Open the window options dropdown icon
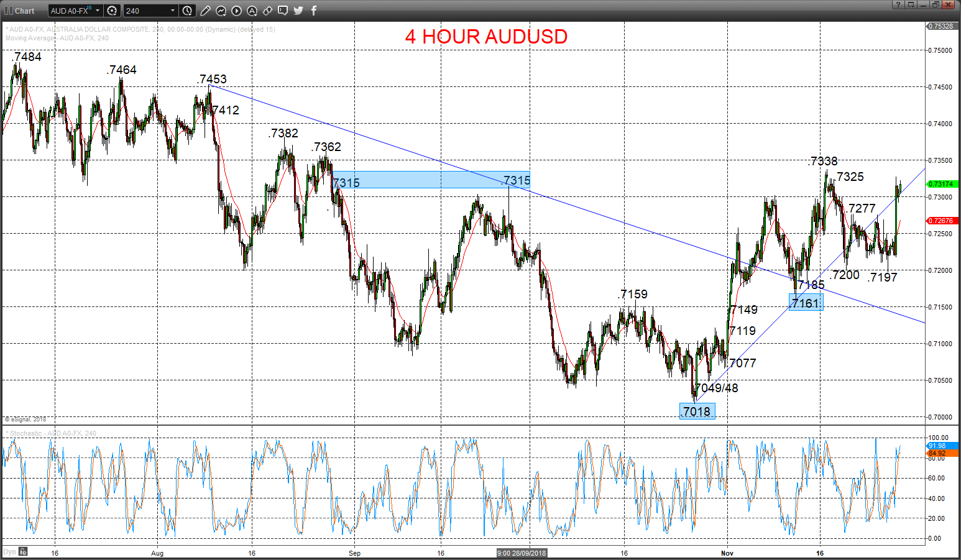 click(x=911, y=4)
